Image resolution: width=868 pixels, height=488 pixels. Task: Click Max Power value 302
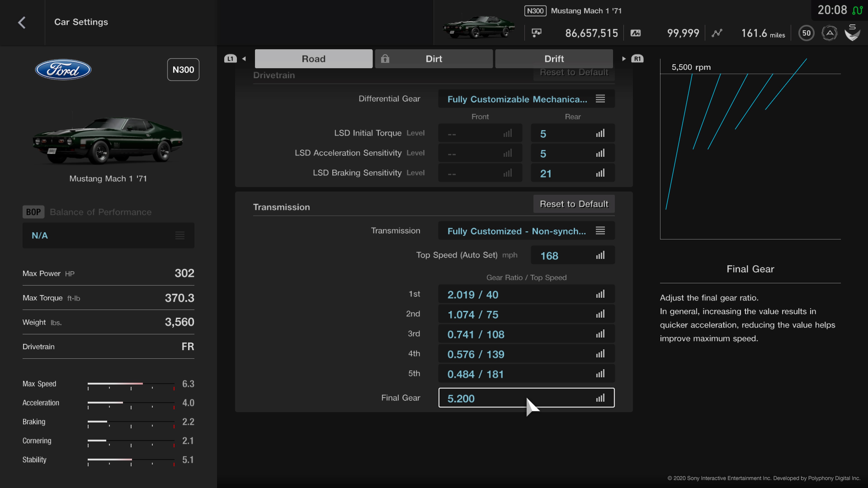[184, 273]
